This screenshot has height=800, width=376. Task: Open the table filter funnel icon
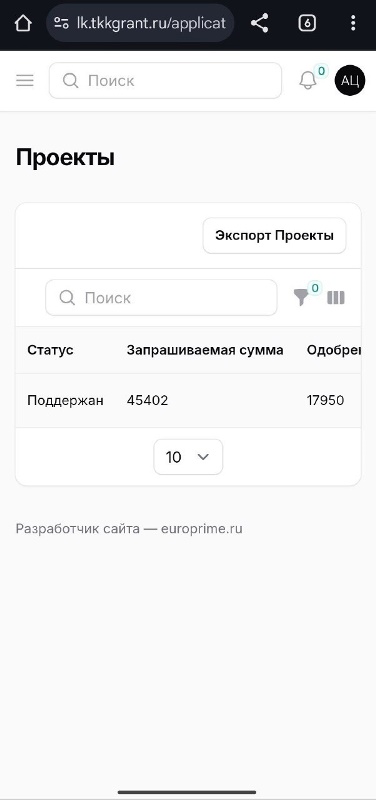(x=301, y=297)
